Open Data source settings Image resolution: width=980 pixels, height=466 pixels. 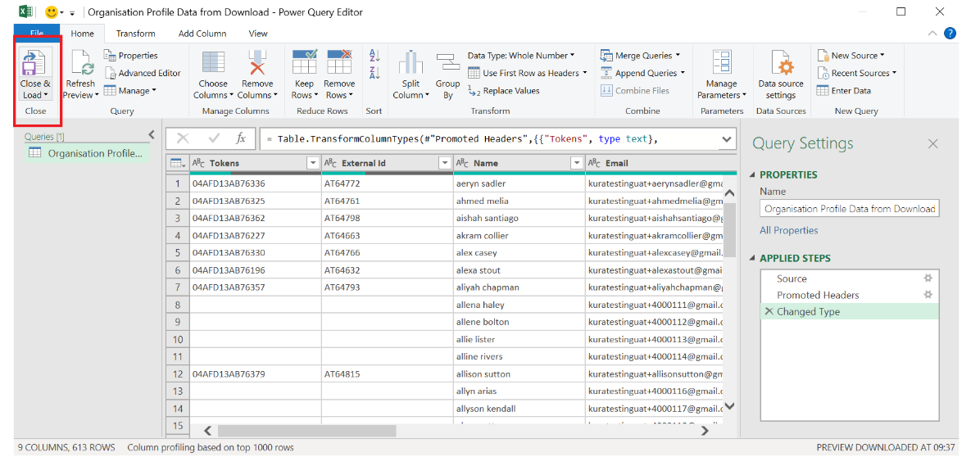[781, 75]
